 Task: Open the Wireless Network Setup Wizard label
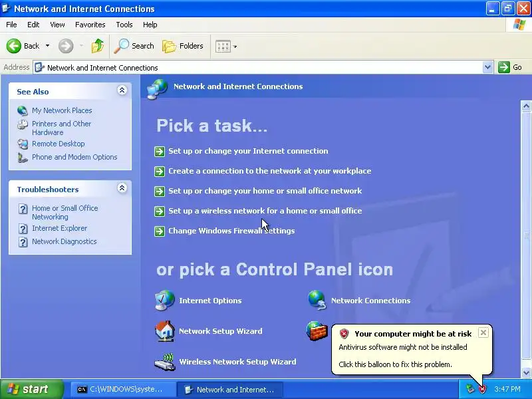[x=237, y=362]
